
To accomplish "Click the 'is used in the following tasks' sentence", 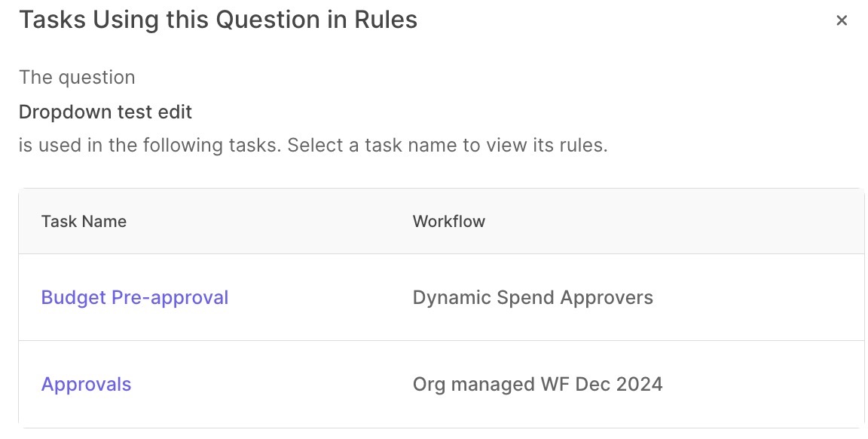I will 149,144.
